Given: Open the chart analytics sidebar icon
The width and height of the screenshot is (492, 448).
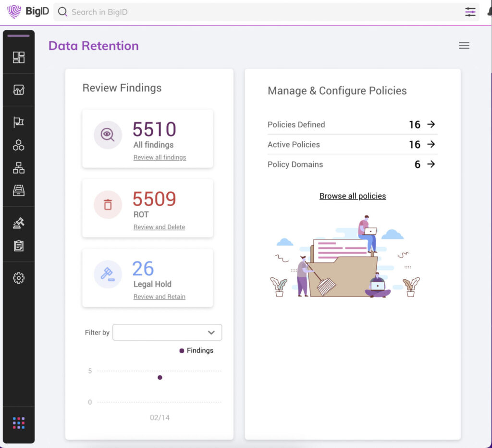Looking at the screenshot, I should pos(19,90).
